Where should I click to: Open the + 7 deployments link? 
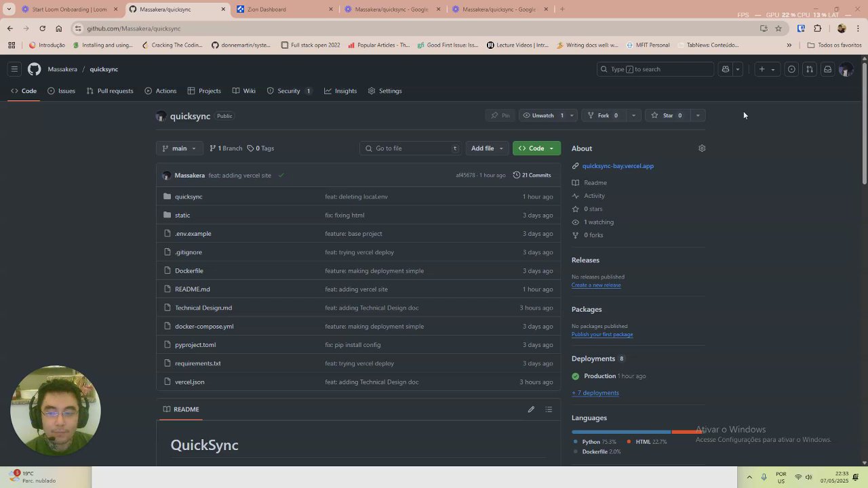[x=595, y=393]
